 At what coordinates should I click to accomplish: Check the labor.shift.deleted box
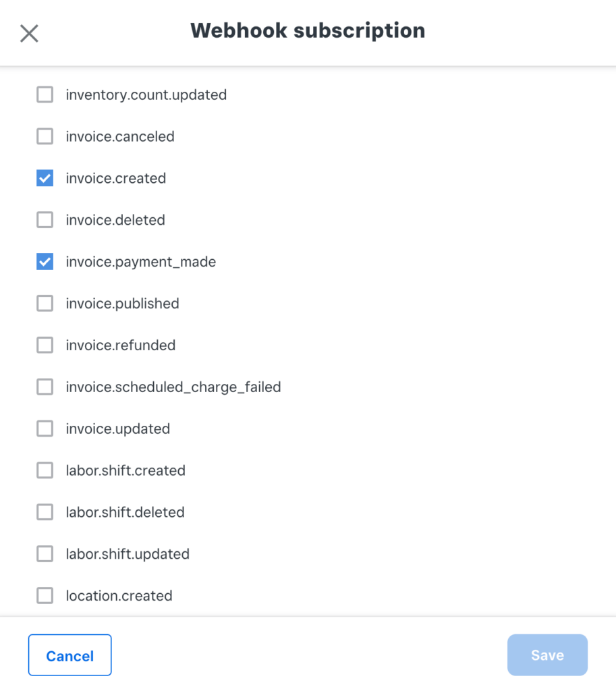click(x=45, y=512)
